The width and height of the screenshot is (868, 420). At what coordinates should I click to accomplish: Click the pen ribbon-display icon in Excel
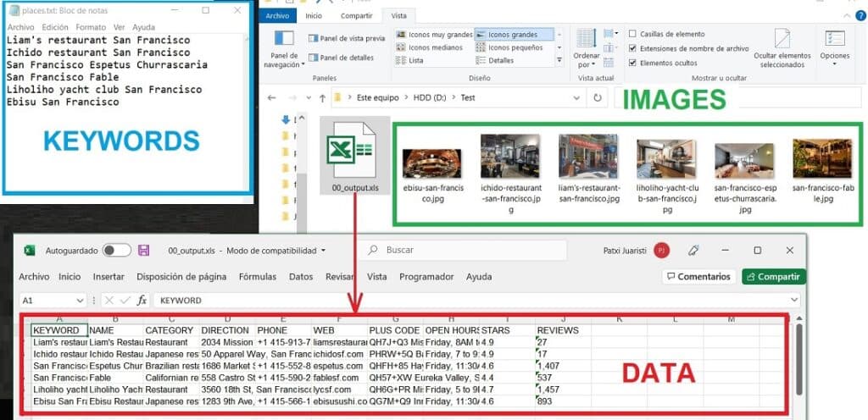tap(693, 251)
